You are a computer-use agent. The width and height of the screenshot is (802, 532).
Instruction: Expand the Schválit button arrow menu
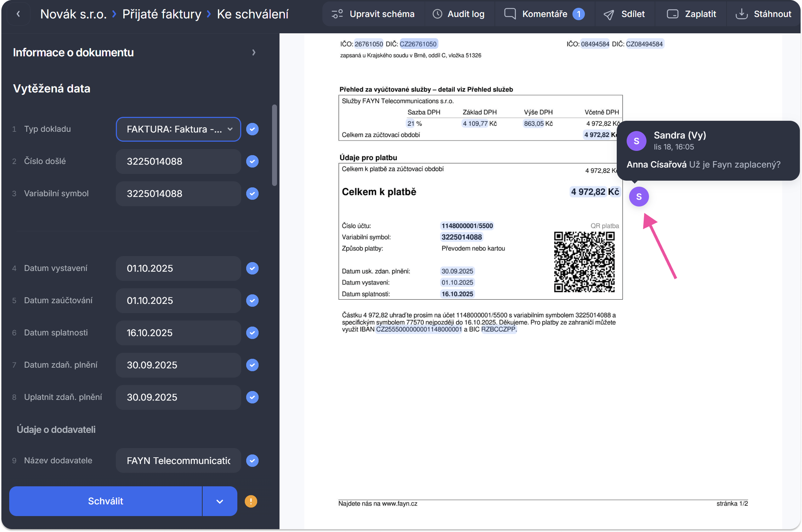click(220, 501)
